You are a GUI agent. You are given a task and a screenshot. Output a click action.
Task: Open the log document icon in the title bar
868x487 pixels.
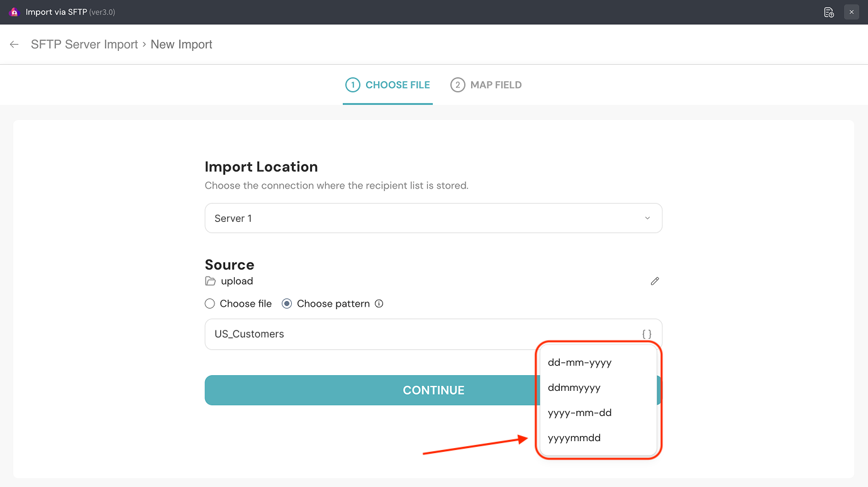tap(829, 12)
